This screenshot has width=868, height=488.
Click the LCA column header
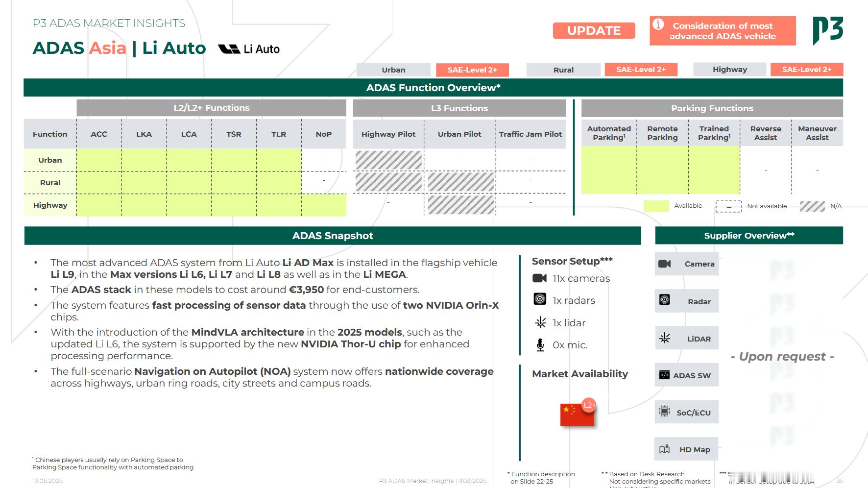tap(189, 134)
